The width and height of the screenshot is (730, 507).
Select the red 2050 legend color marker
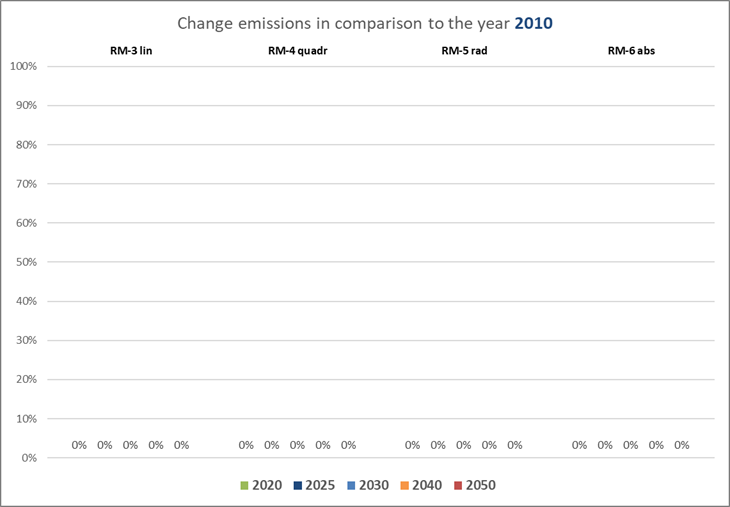[x=457, y=486]
